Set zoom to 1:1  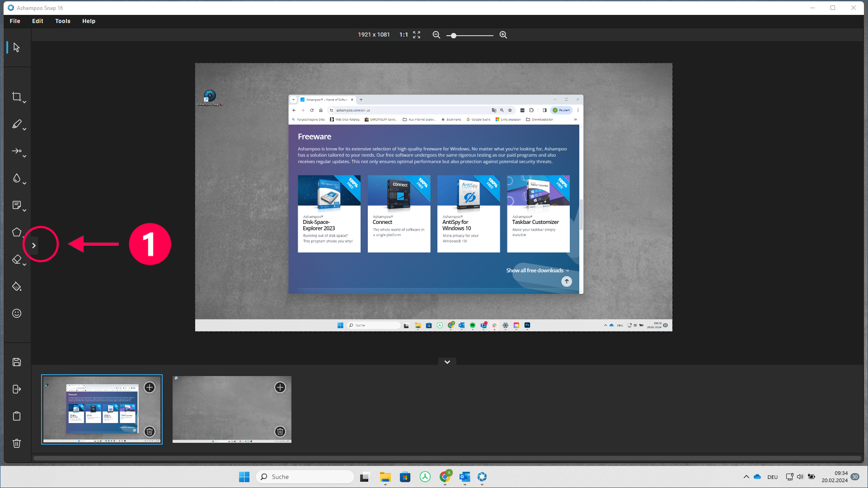[x=404, y=35]
